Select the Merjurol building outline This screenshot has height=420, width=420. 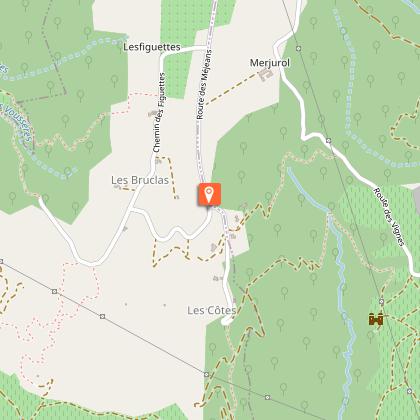(x=266, y=75)
